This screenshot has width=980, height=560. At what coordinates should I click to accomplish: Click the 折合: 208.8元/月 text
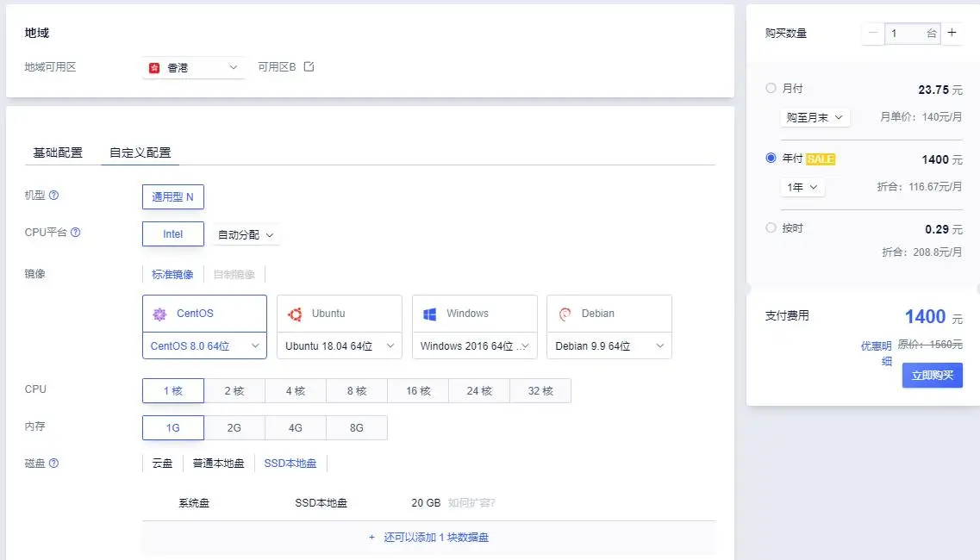point(922,252)
